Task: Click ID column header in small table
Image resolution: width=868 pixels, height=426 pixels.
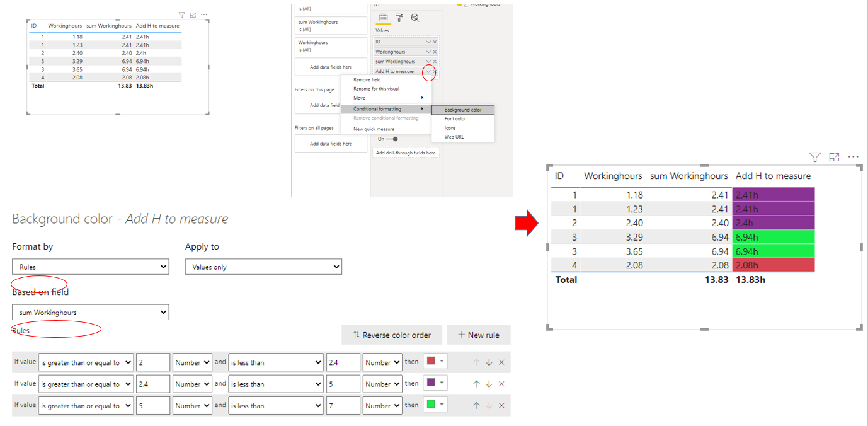Action: tap(34, 26)
